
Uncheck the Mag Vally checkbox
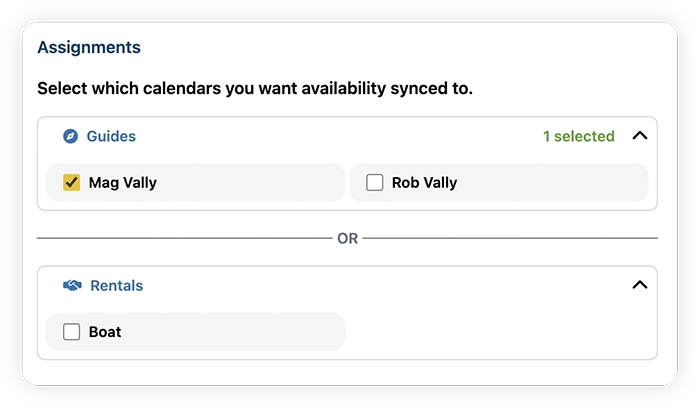(x=72, y=183)
